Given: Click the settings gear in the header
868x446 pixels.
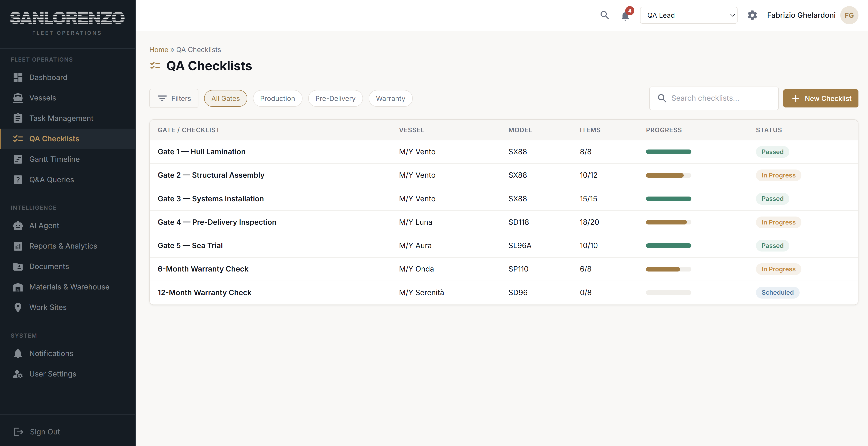Looking at the screenshot, I should (x=752, y=15).
